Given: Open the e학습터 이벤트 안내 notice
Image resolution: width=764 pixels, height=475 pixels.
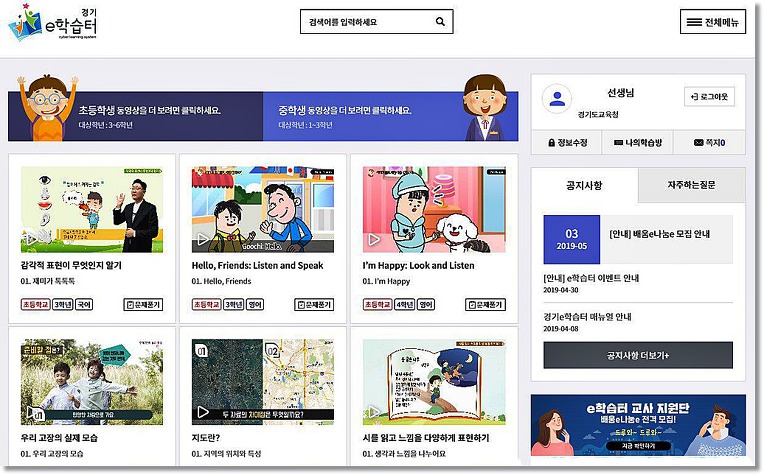Looking at the screenshot, I should click(591, 278).
